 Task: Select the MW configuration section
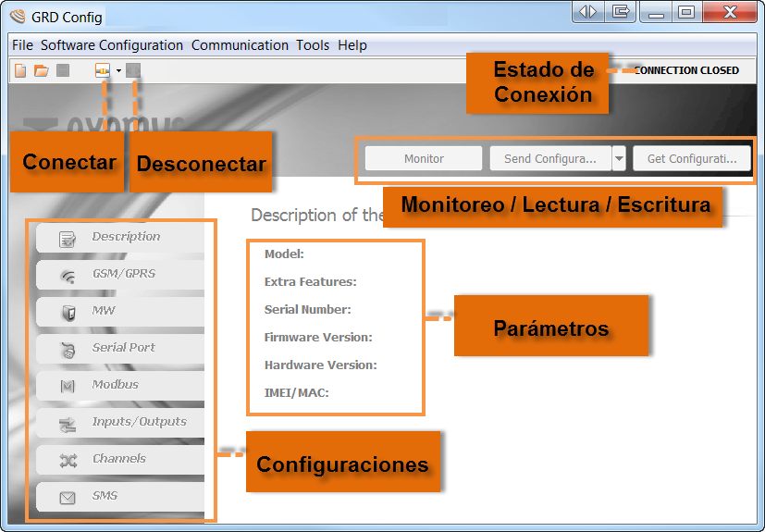(120, 311)
